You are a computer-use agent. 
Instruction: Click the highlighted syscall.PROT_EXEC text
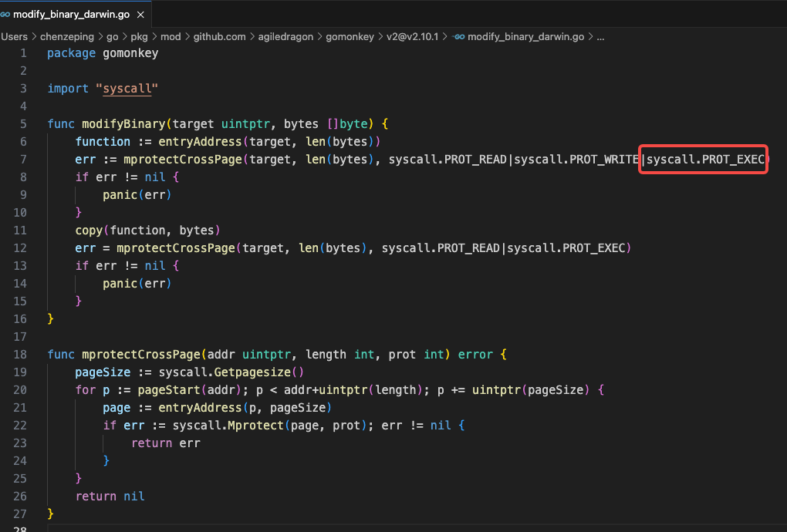pos(704,160)
